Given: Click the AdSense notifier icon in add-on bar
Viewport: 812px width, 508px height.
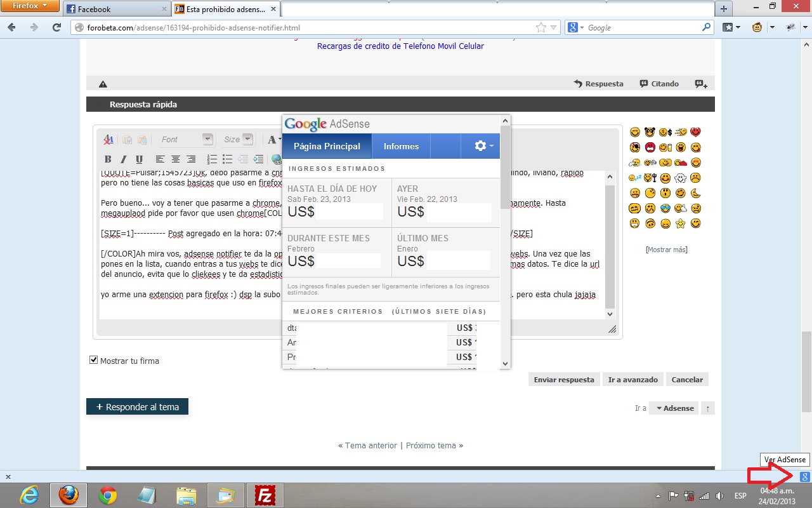Looking at the screenshot, I should (x=804, y=477).
